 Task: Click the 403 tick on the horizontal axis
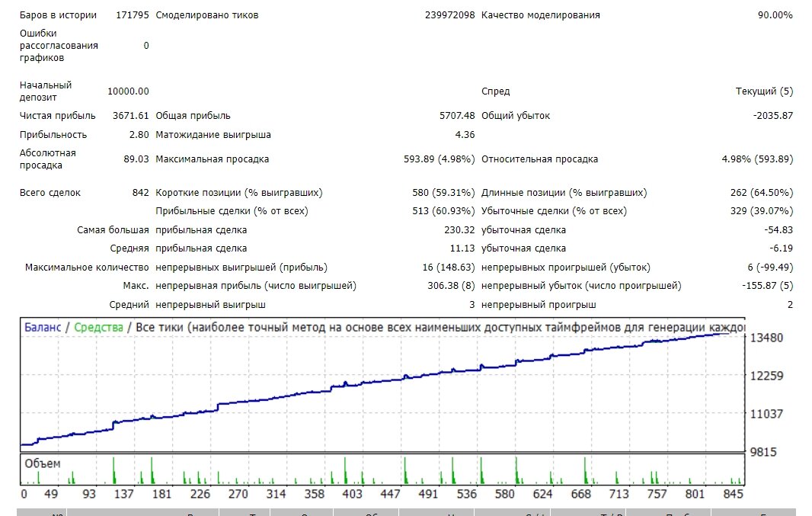click(x=352, y=494)
